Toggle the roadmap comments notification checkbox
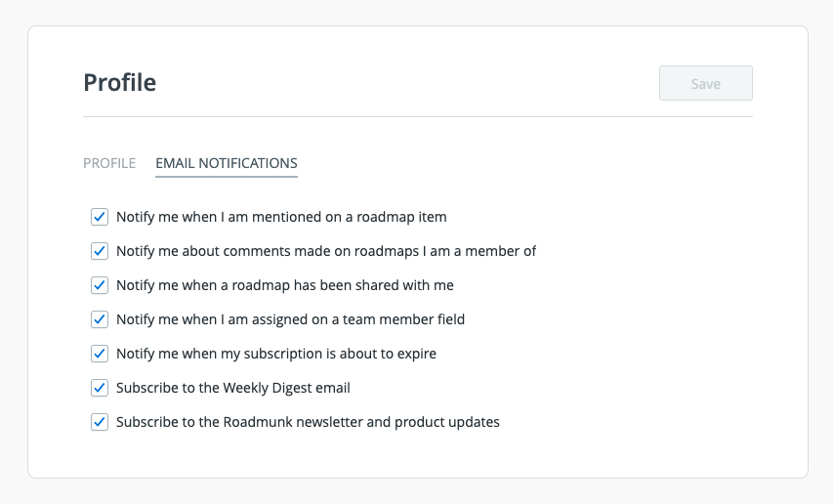This screenshot has width=833, height=504. [x=100, y=251]
